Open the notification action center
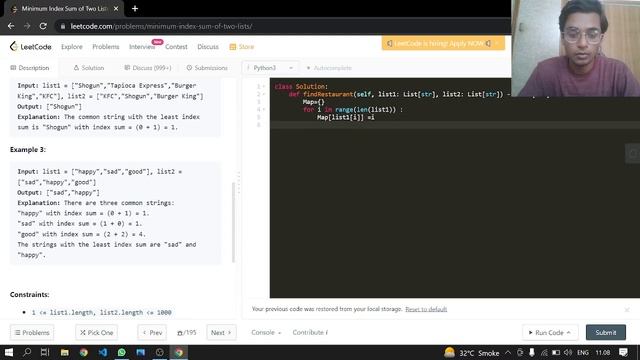 [623, 352]
